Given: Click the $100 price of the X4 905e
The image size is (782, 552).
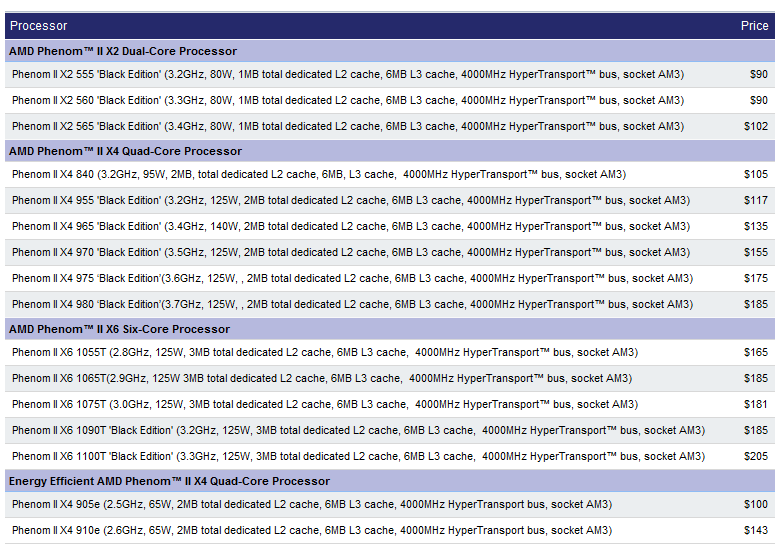Looking at the screenshot, I should (x=756, y=505).
